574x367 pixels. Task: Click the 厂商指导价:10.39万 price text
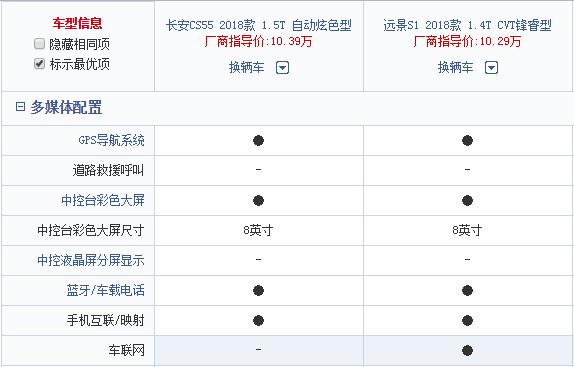tap(258, 41)
